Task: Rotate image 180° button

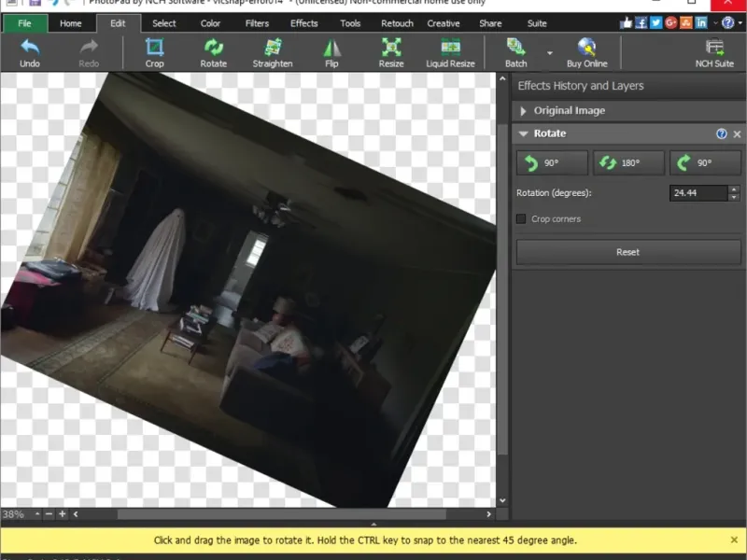Action: (628, 162)
